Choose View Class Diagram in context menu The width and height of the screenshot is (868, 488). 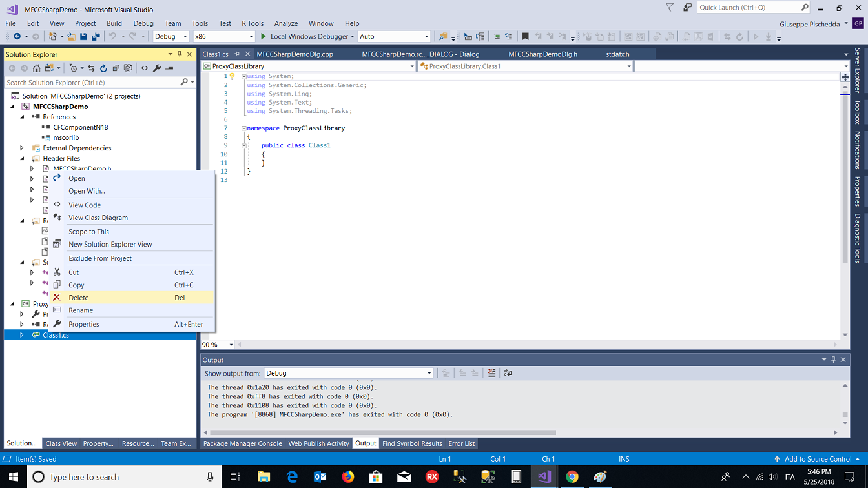click(x=131, y=218)
